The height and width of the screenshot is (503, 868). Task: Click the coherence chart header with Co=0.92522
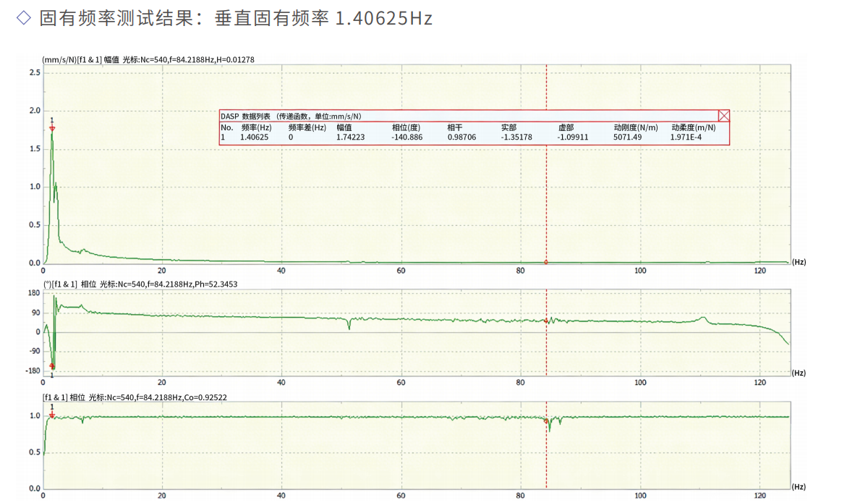pos(137,397)
